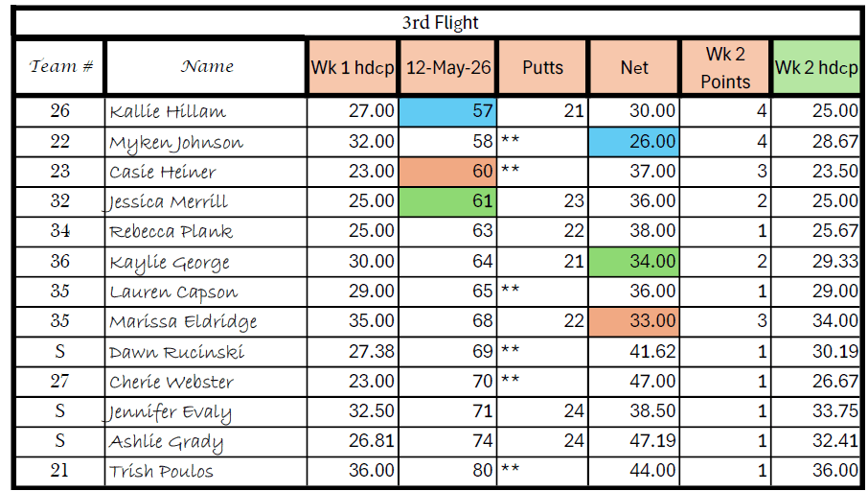Select the Wk 2 Points header cell
The width and height of the screenshot is (868, 491).
(x=725, y=67)
